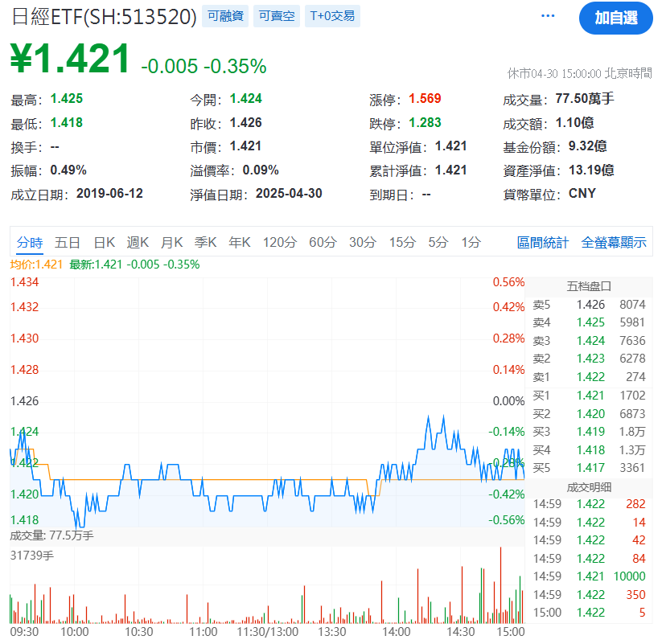Select the 买5 order row at 1.417
Image resolution: width=662 pixels, height=644 pixels.
click(x=589, y=468)
